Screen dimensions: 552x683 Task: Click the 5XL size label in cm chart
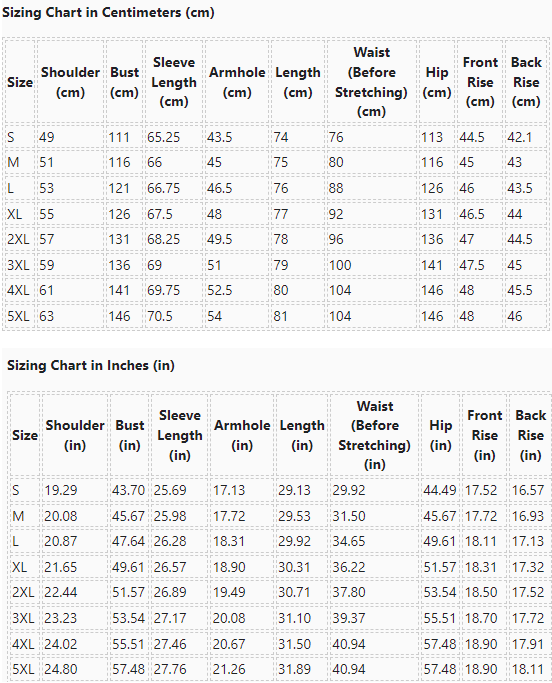pyautogui.click(x=18, y=316)
